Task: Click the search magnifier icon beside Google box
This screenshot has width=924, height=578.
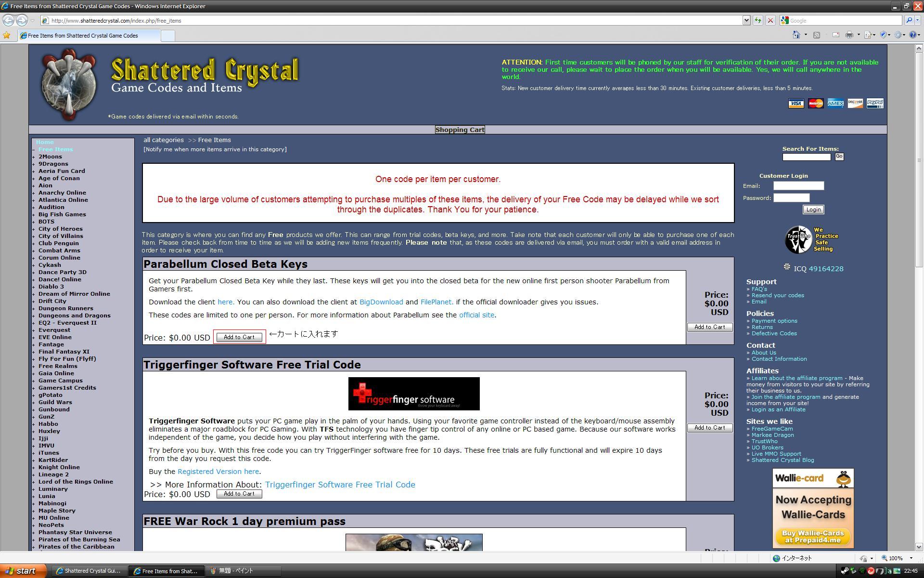Action: tap(909, 20)
